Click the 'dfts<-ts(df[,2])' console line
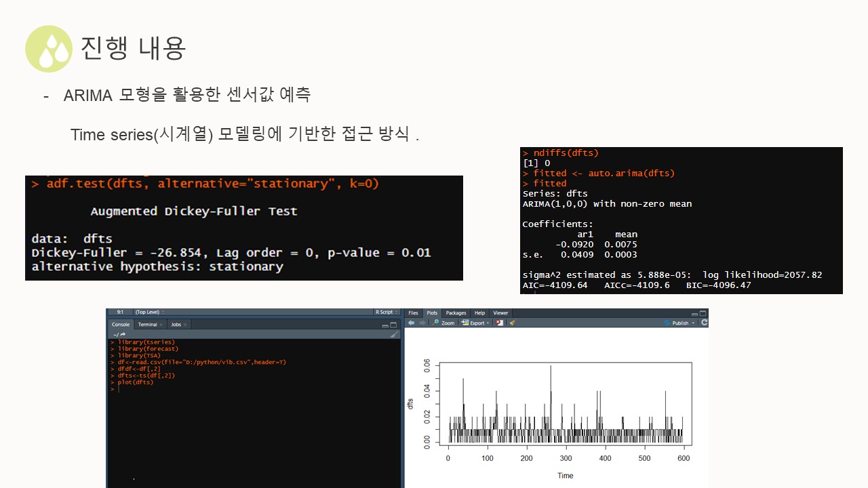The height and width of the screenshot is (488, 868). point(142,375)
